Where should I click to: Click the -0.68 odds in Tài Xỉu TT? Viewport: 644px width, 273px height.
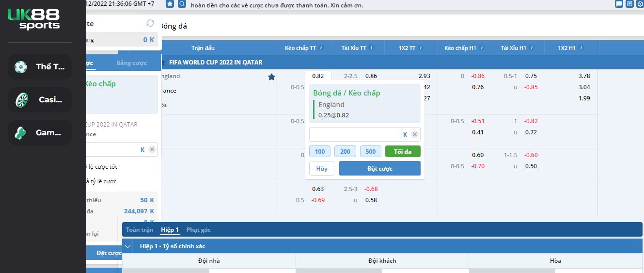pos(371,189)
